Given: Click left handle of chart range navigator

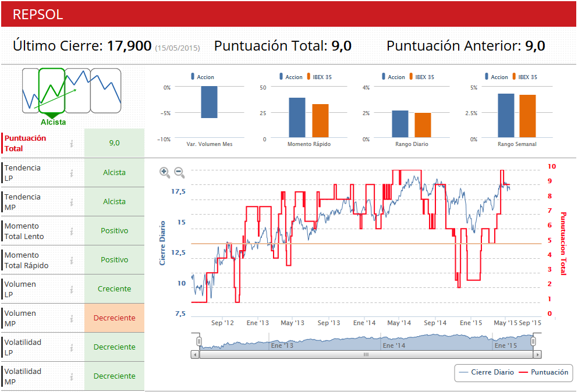Looking at the screenshot, I should click(199, 341).
